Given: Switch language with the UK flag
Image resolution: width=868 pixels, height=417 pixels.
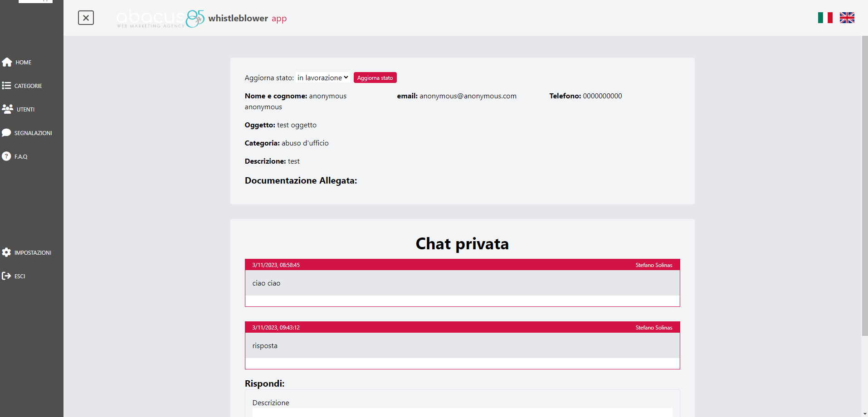Looking at the screenshot, I should tap(847, 18).
